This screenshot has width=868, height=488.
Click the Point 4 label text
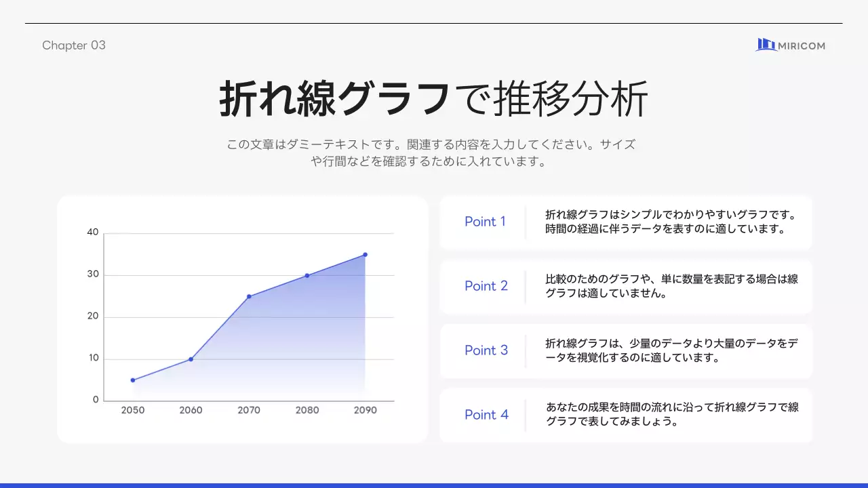(x=487, y=414)
